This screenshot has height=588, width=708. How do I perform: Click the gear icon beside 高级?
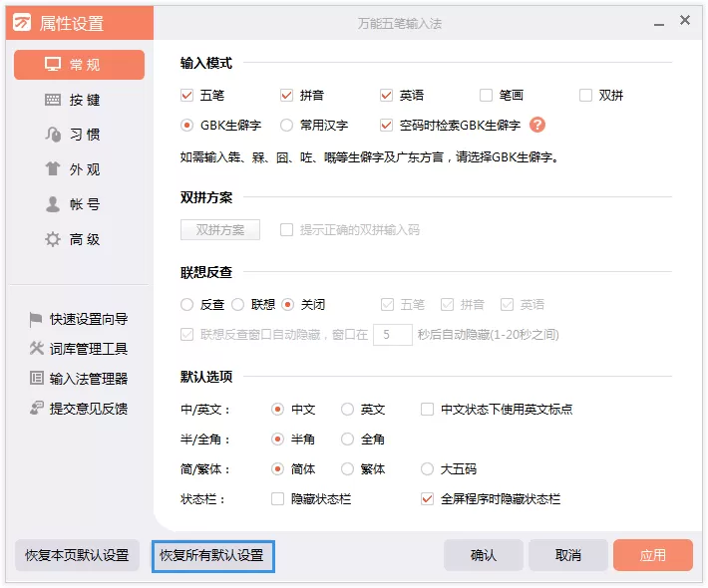click(53, 239)
